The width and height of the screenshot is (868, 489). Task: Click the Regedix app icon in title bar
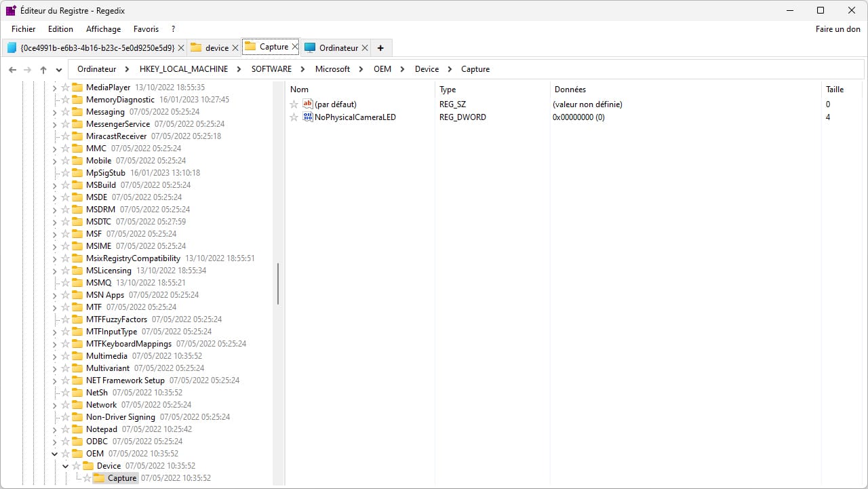[x=11, y=10]
